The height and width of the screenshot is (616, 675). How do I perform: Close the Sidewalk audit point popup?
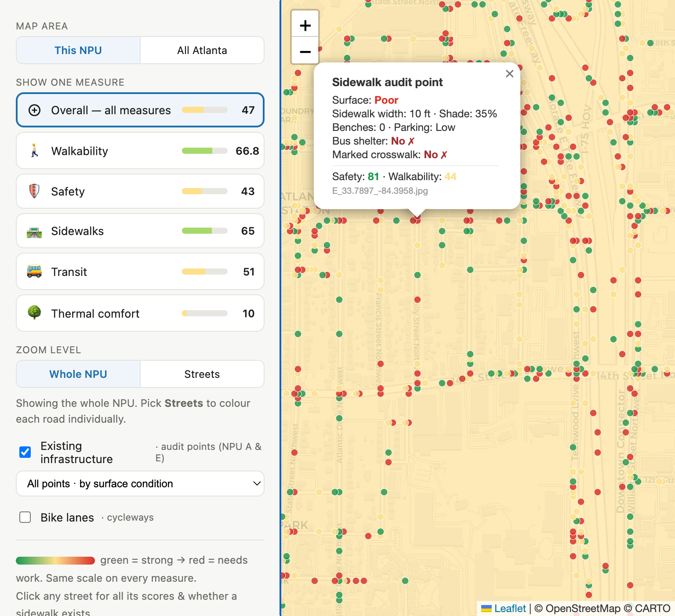point(509,74)
